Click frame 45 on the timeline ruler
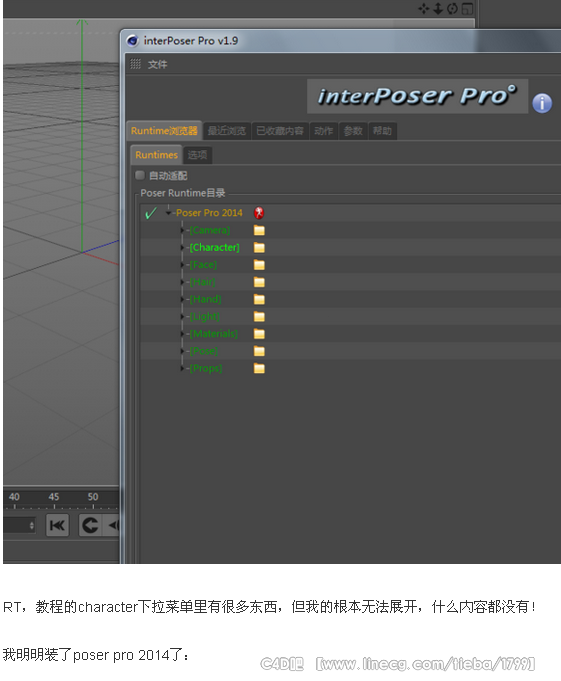Screen dimensions: 561x681 point(54,497)
